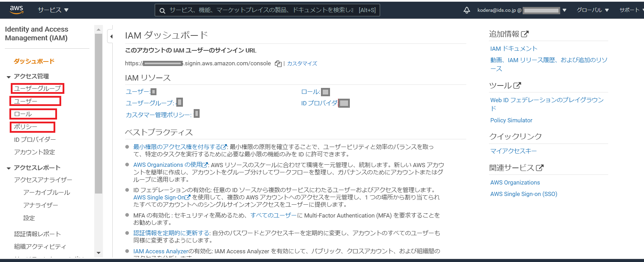Open the サービス dropdown menu
The image size is (644, 262).
(x=53, y=10)
